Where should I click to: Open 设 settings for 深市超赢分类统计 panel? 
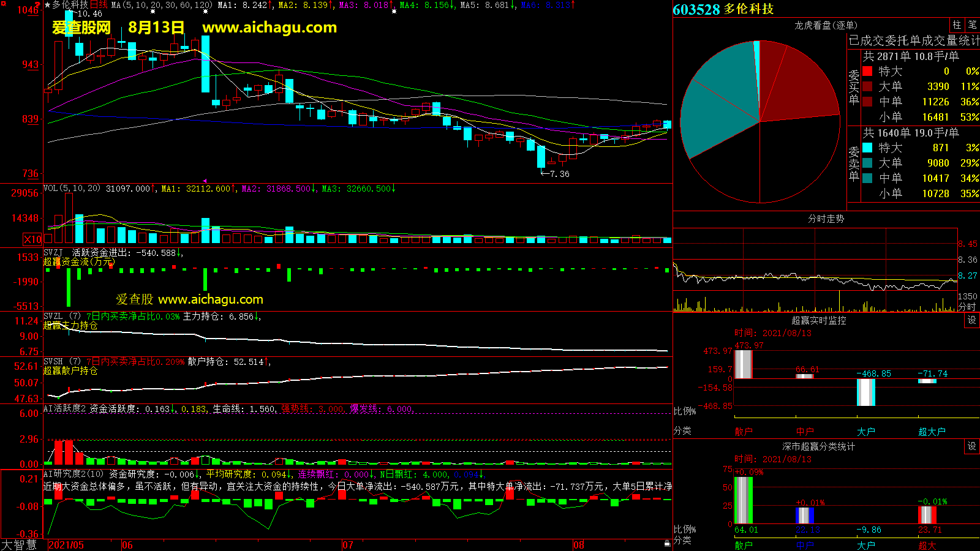pos(971,446)
